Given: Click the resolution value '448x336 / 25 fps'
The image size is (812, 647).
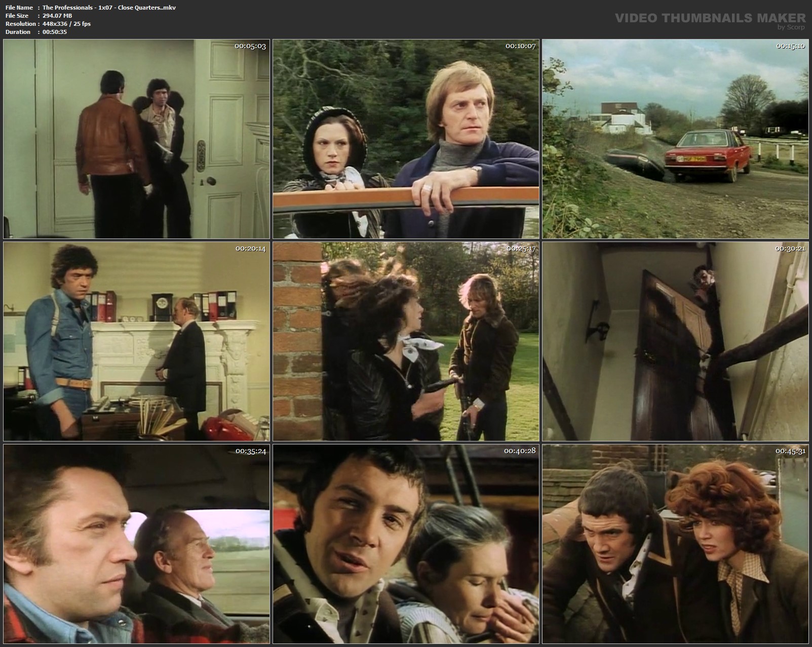Looking at the screenshot, I should tap(67, 24).
